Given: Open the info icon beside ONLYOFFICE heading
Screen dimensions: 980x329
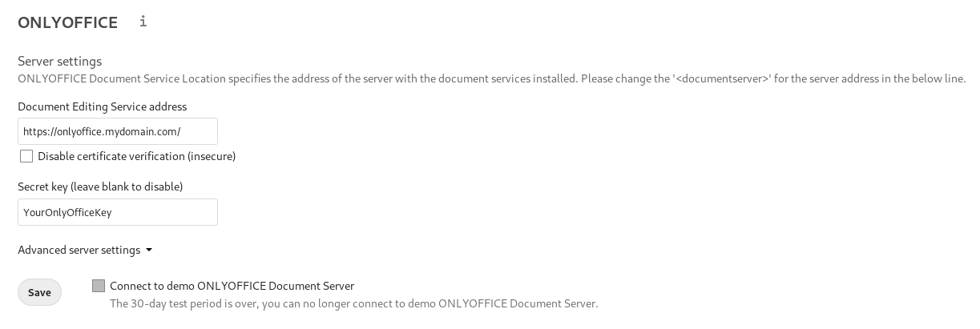Looking at the screenshot, I should coord(143,22).
